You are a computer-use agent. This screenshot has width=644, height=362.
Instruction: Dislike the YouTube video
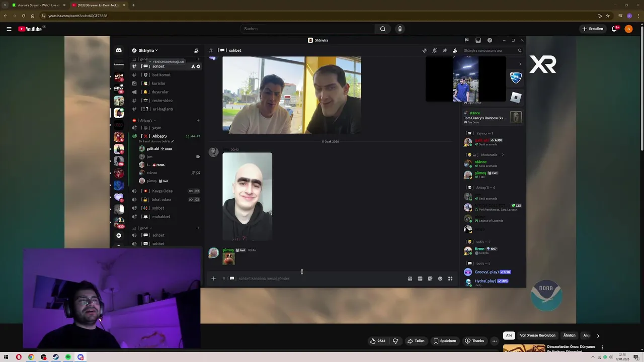coord(395,341)
